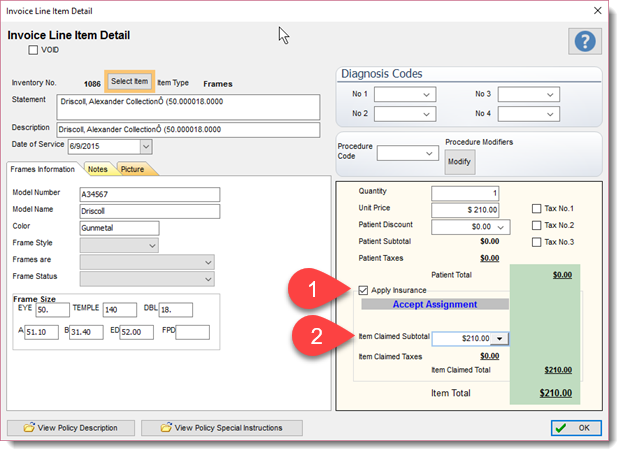This screenshot has width=624, height=456.
Task: Enable Tax No.3 checkbox
Action: [x=536, y=242]
